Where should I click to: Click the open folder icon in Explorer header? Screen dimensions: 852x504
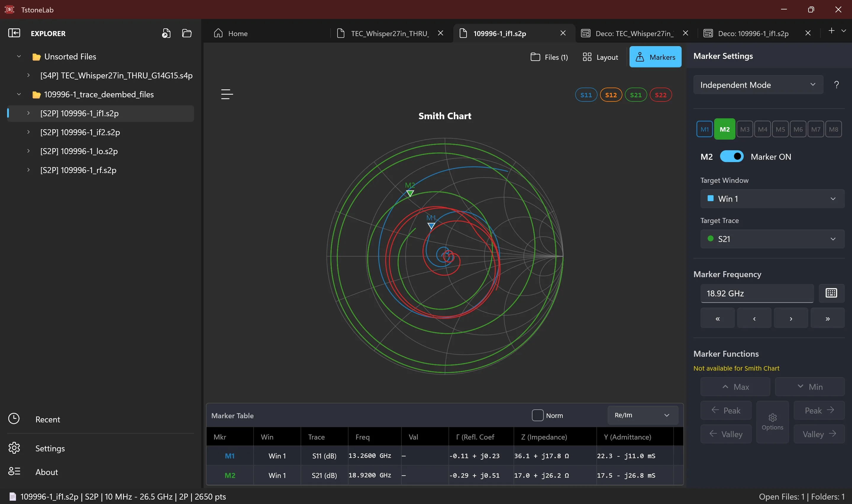(187, 33)
